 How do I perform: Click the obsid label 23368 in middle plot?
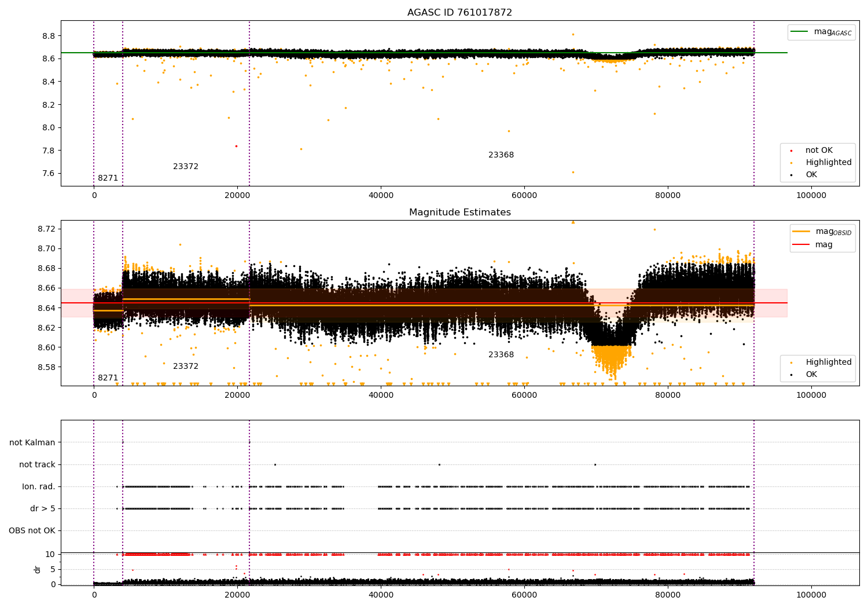[501, 354]
